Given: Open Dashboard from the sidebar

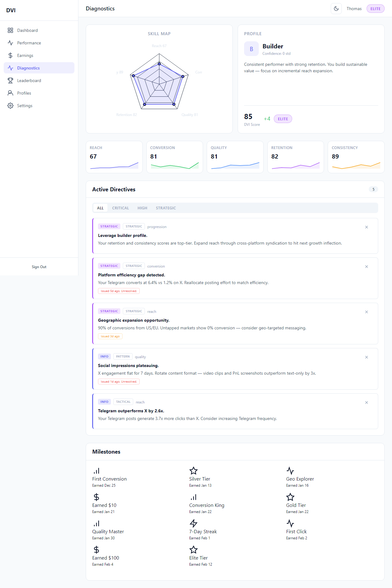Looking at the screenshot, I should point(39,30).
